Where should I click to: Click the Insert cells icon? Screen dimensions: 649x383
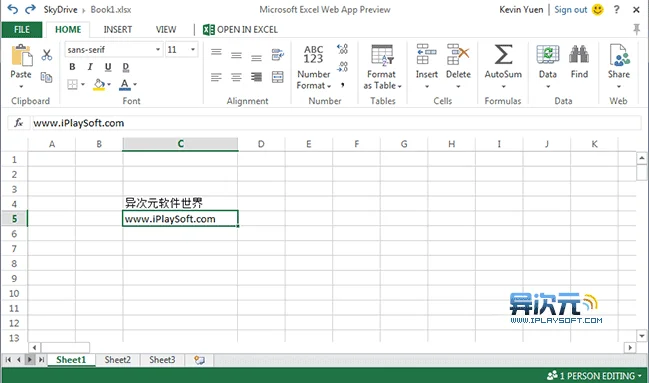(x=426, y=54)
